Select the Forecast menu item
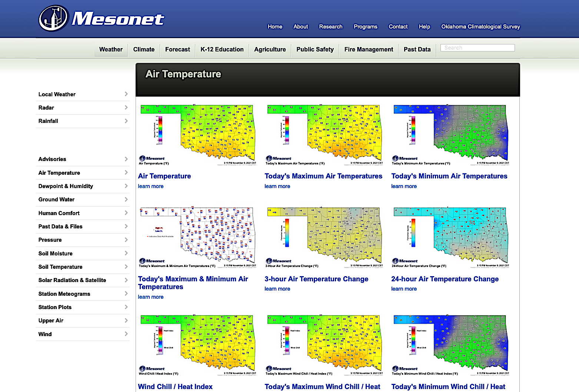This screenshot has width=579, height=392. click(x=177, y=50)
